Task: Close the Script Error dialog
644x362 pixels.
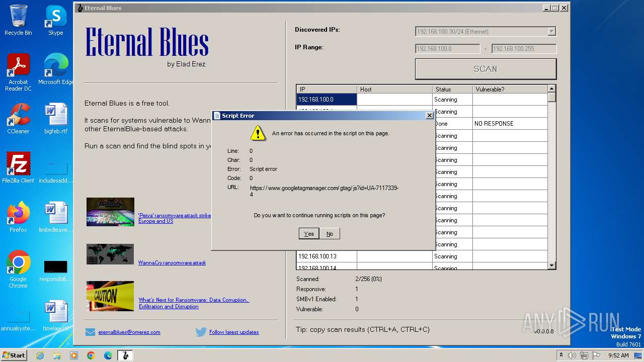Action: [429, 116]
